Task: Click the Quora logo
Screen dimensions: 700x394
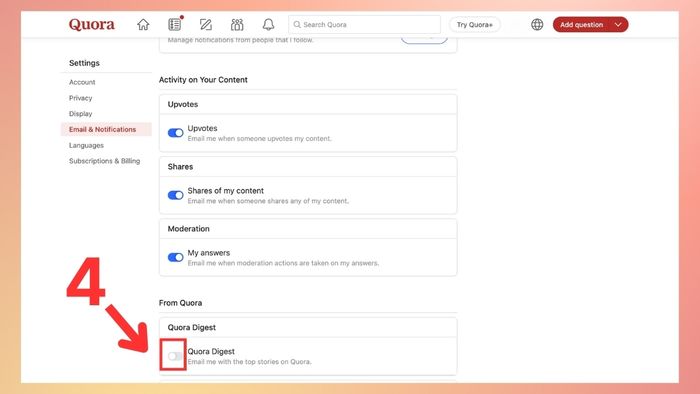Action: 92,24
